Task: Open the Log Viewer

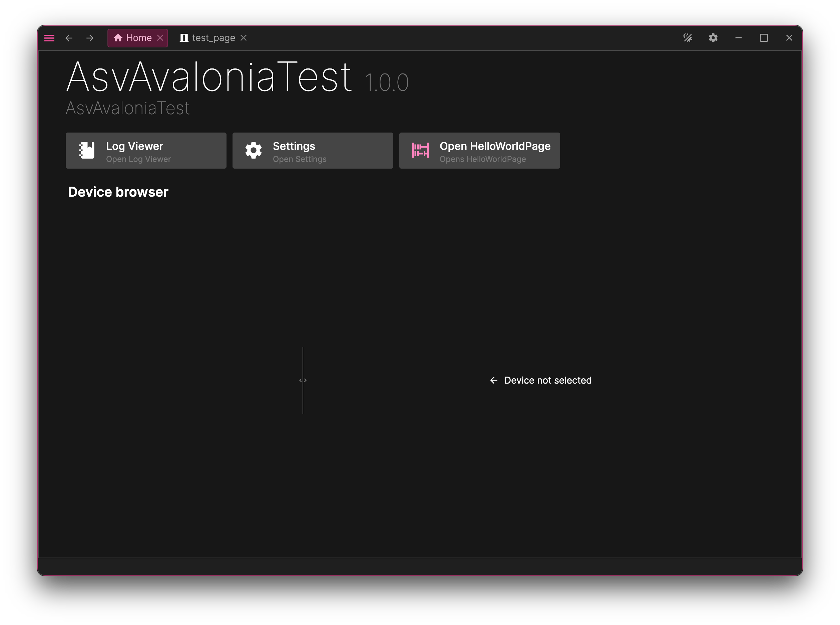Action: coord(146,150)
